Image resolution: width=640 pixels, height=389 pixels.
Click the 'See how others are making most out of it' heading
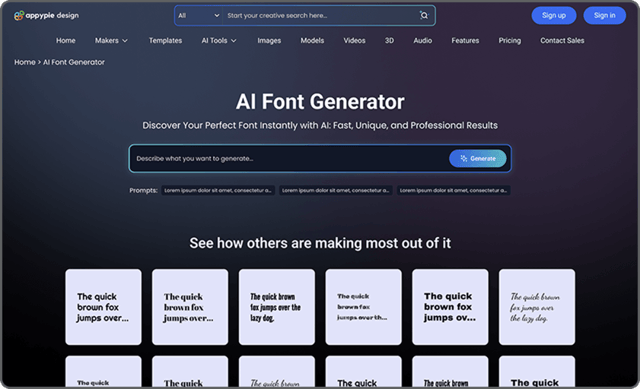(320, 243)
